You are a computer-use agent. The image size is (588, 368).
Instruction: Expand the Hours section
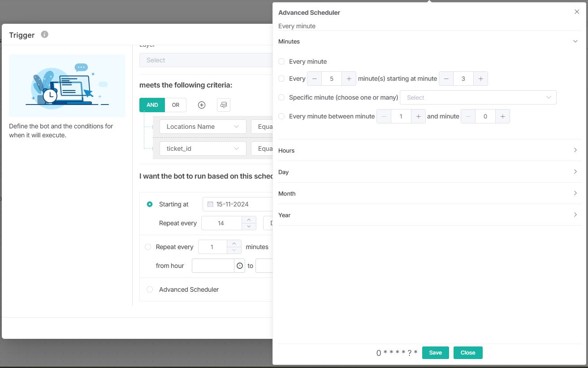[428, 150]
